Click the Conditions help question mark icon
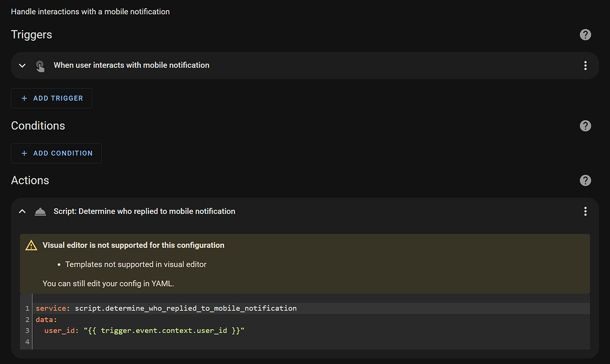This screenshot has height=364, width=610. tap(585, 125)
